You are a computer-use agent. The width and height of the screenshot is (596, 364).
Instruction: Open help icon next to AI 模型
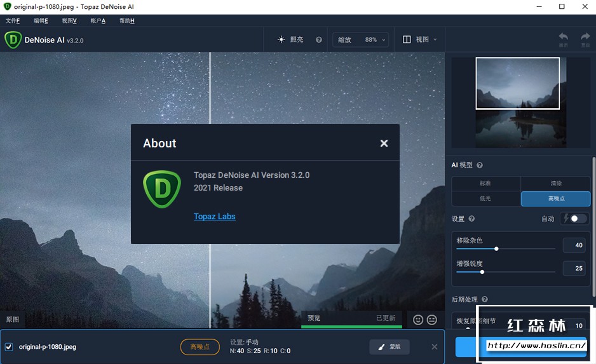(480, 165)
